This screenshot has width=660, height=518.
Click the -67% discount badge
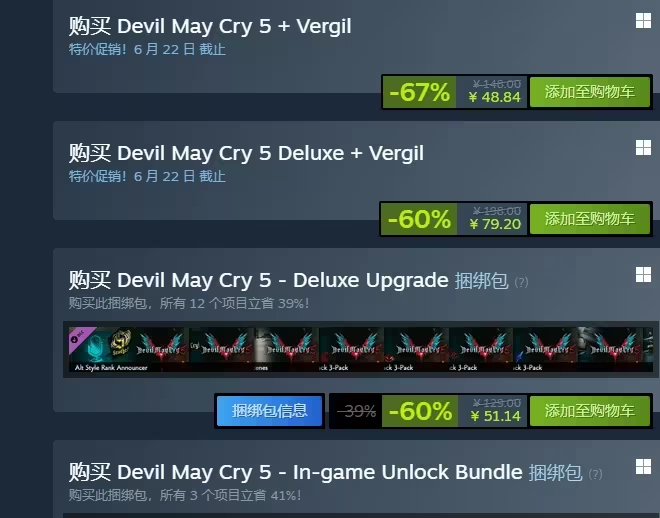point(419,92)
